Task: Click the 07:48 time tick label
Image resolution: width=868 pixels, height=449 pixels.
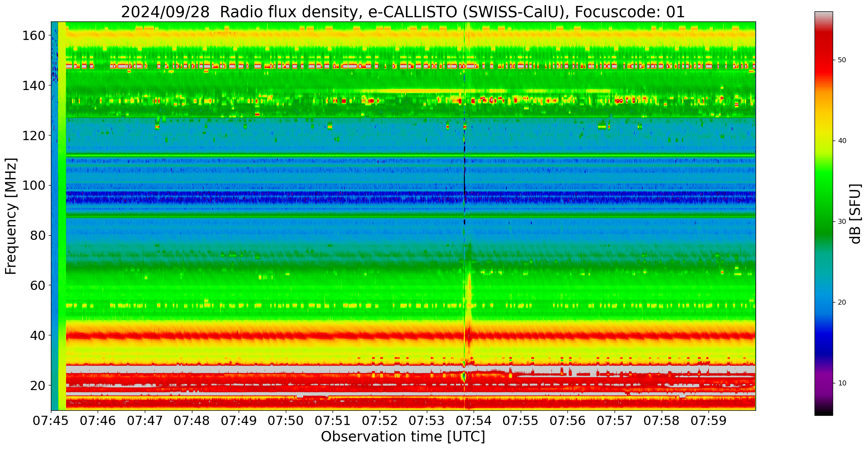Action: coord(192,420)
